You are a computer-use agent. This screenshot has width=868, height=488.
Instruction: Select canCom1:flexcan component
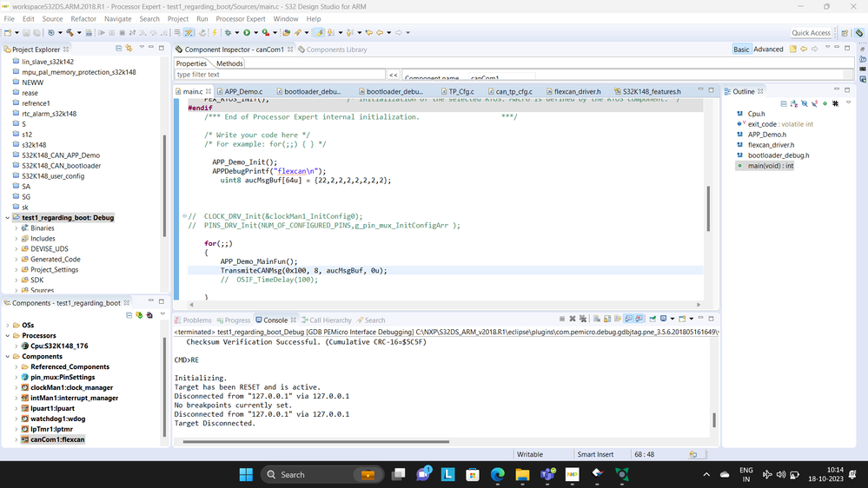tap(57, 439)
